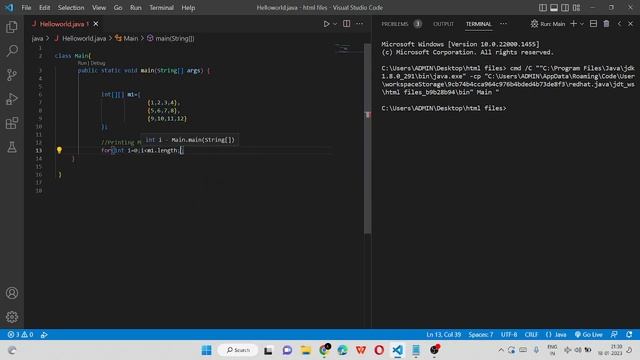640x360 pixels.
Task: Toggle the primary side bar layout icon
Action: (x=543, y=7)
